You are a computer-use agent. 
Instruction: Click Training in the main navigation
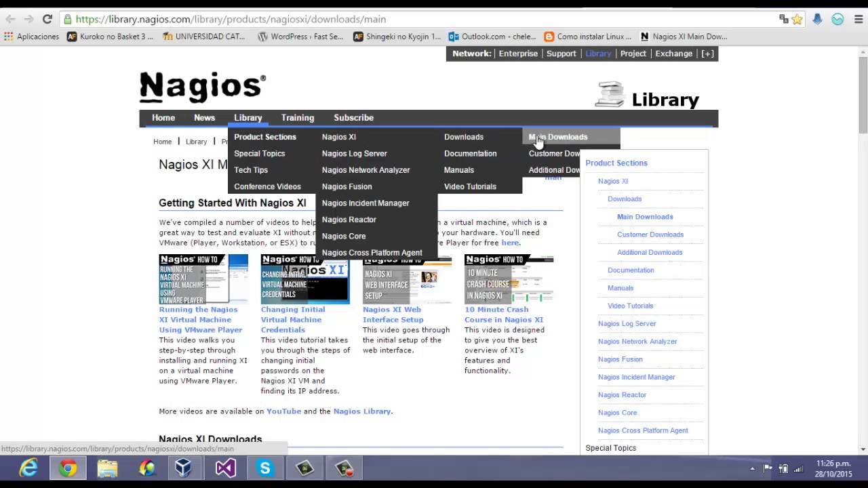(298, 118)
